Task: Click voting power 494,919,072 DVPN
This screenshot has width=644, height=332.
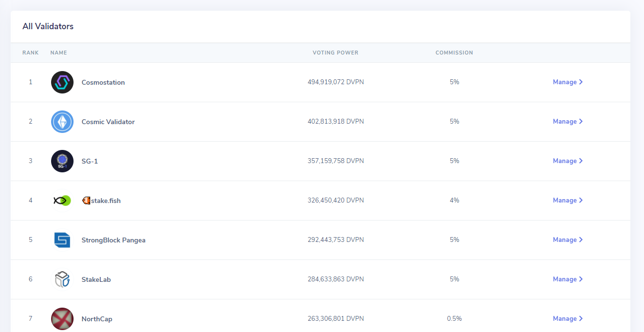Action: [336, 82]
